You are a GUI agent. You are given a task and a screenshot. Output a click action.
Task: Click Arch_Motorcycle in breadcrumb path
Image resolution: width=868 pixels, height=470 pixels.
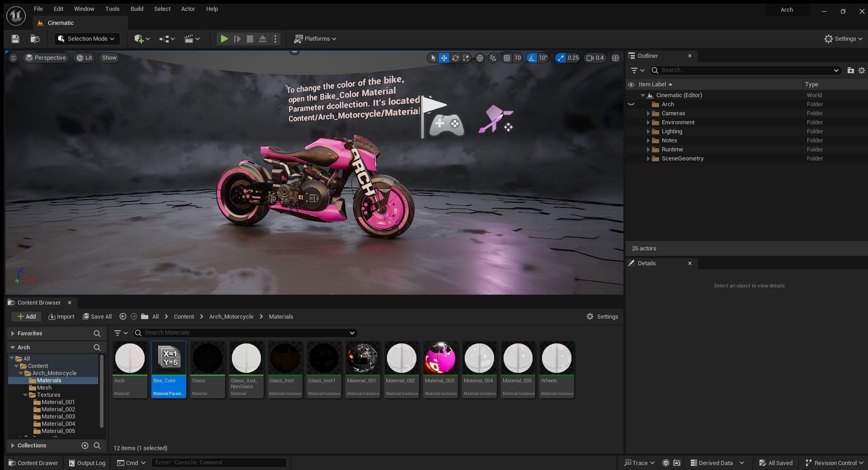231,317
